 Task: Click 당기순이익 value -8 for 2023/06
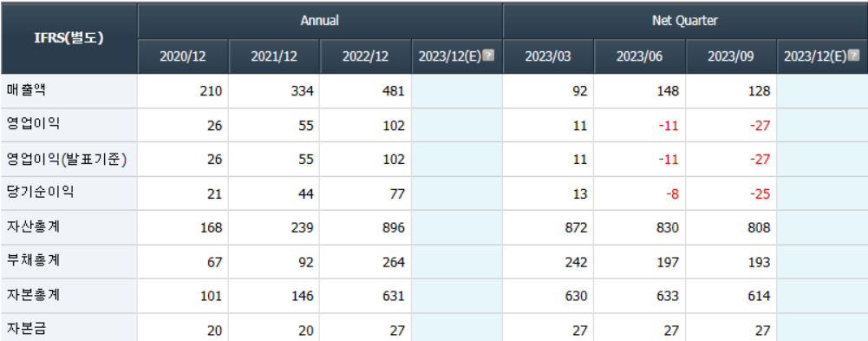point(673,193)
